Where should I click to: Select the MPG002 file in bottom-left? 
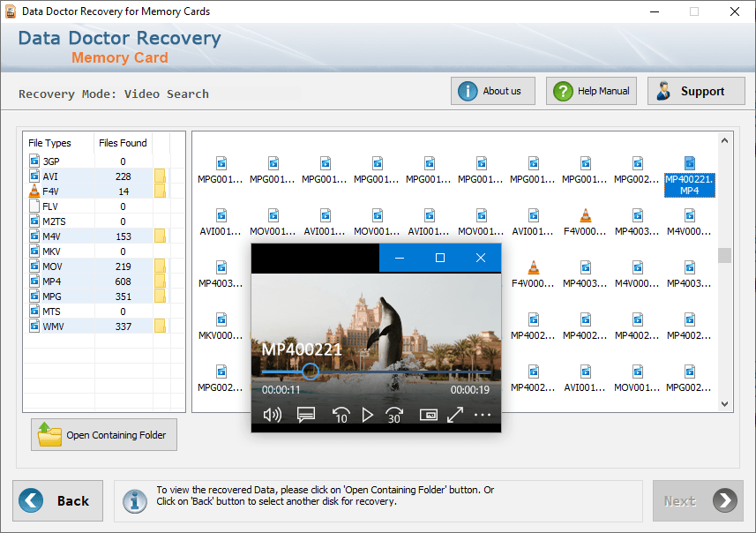point(221,379)
